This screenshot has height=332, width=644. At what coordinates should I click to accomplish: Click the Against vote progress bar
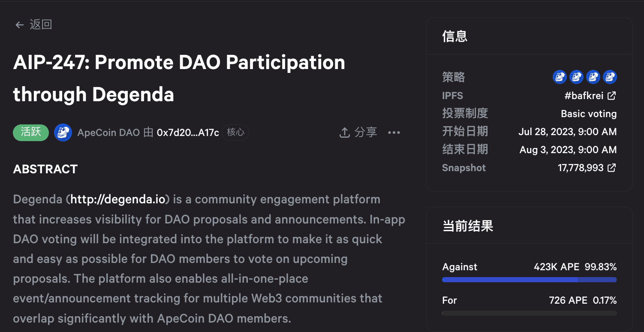pos(529,279)
